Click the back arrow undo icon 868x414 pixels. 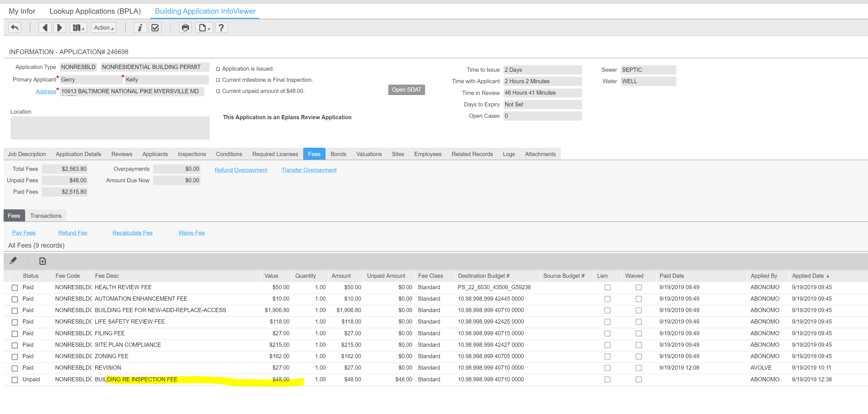click(x=15, y=28)
